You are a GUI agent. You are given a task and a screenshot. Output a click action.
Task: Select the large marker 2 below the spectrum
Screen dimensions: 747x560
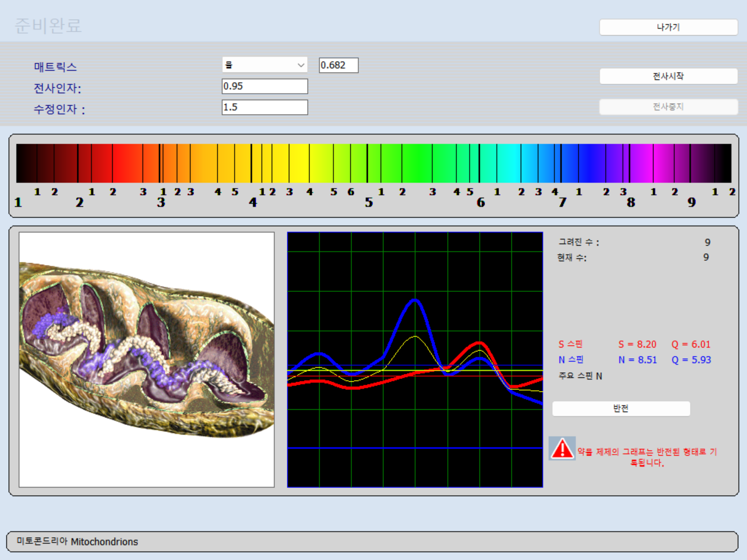tap(79, 202)
